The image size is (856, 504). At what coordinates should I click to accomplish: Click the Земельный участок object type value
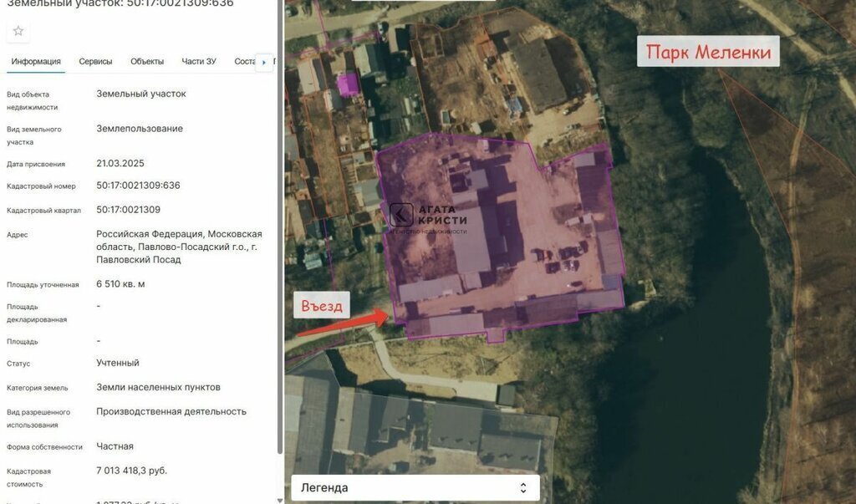click(141, 94)
